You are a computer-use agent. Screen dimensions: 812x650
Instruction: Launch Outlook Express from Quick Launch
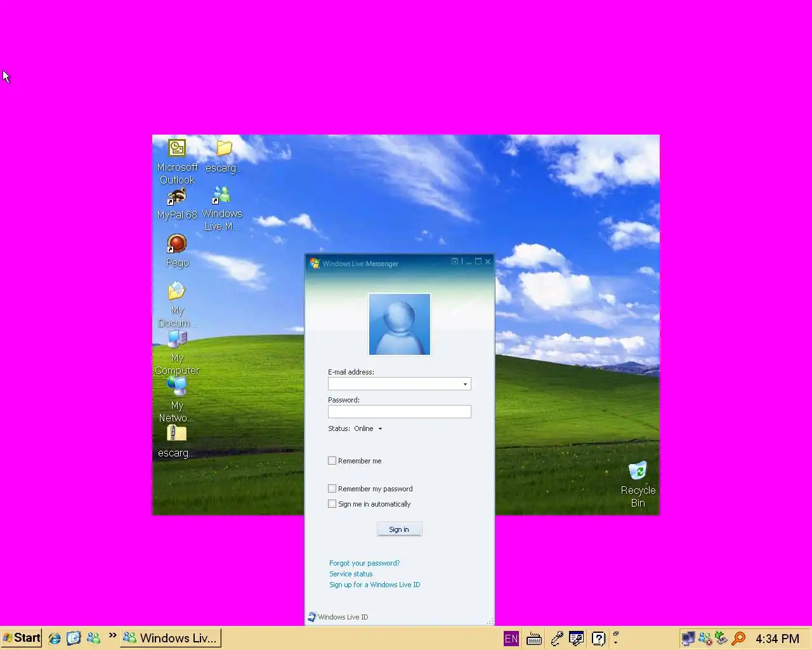(x=74, y=638)
